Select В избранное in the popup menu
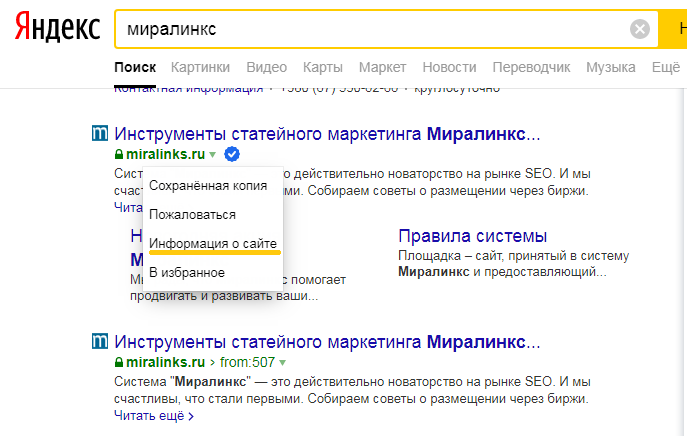Screen dimensions: 687x436 pos(187,273)
